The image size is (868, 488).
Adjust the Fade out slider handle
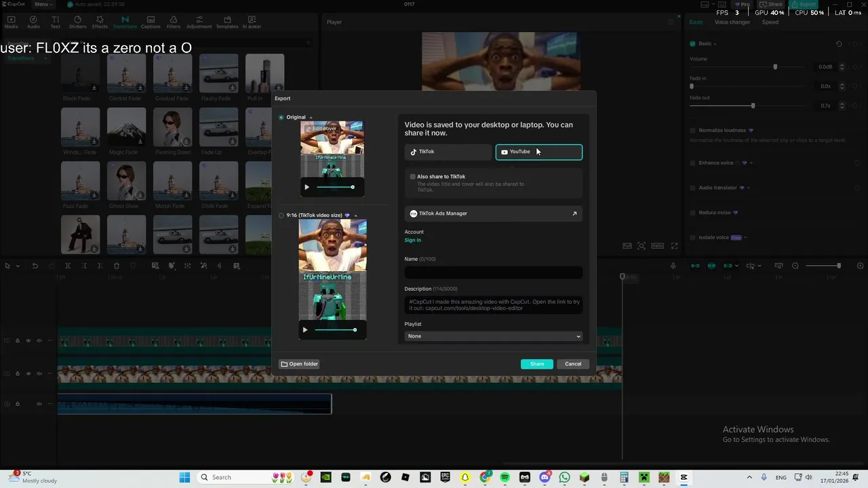pyautogui.click(x=753, y=106)
